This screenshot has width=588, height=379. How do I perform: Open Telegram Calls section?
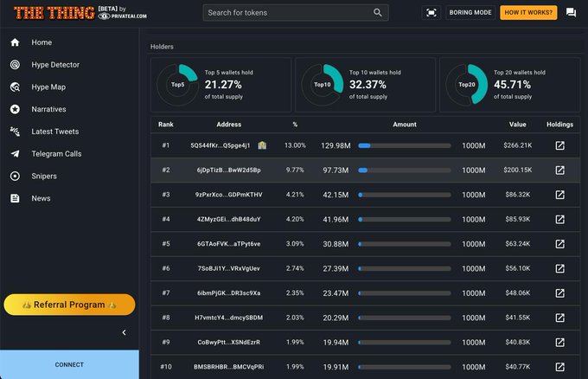[x=56, y=154]
